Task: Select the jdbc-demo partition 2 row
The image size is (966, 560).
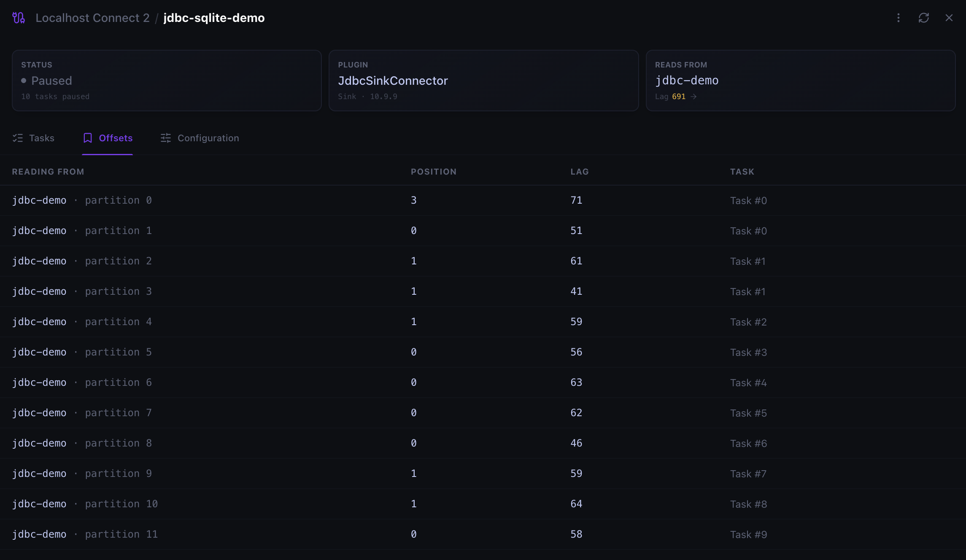Action: pyautogui.click(x=483, y=261)
